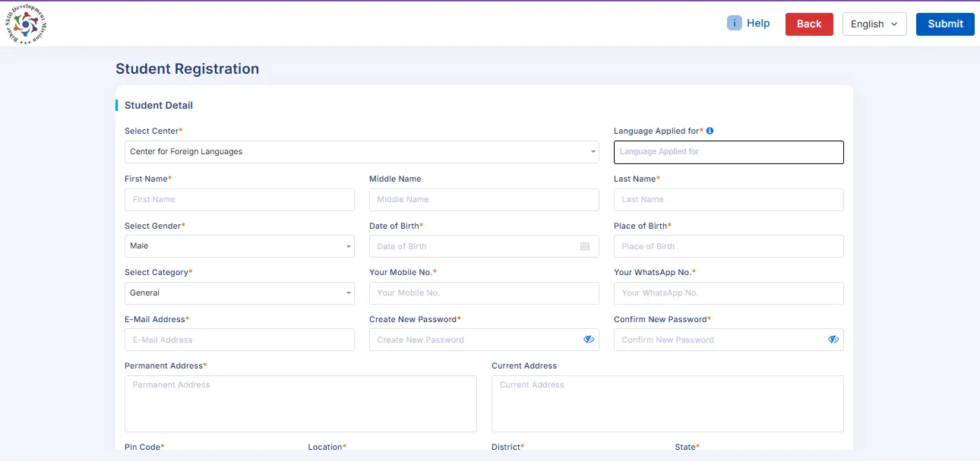This screenshot has height=465, width=980.
Task: Open the Date of Birth calendar icon
Action: click(x=585, y=246)
